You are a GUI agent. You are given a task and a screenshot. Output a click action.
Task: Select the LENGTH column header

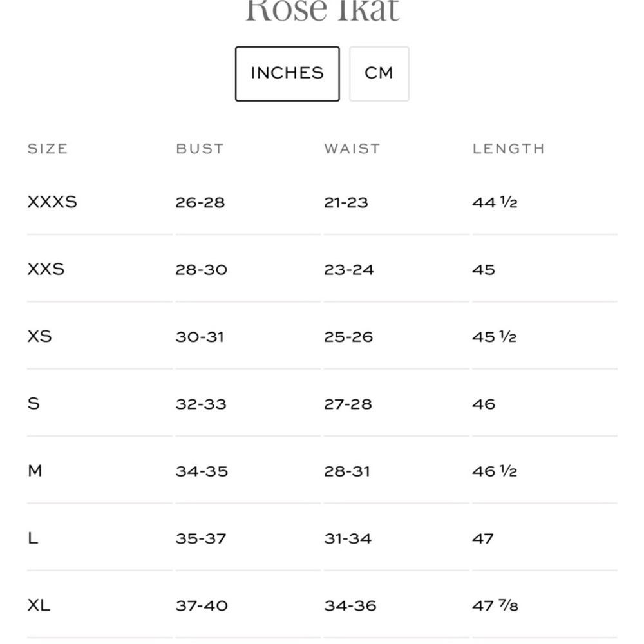[509, 149]
